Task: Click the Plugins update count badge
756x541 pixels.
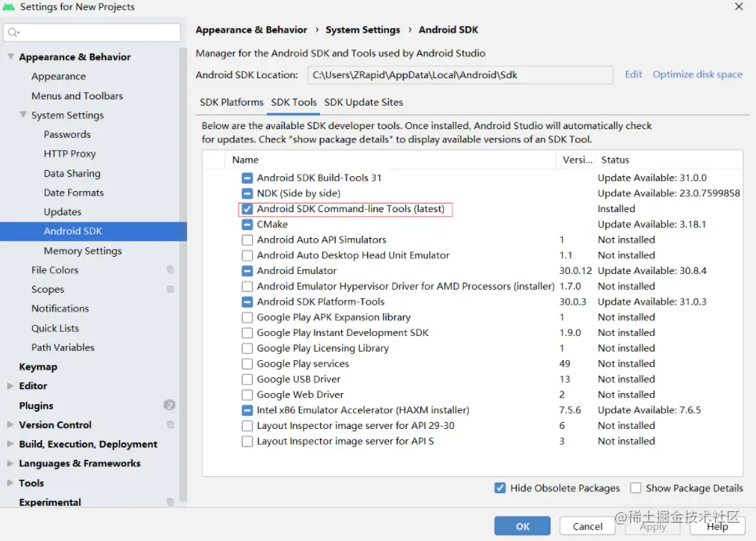Action: [x=170, y=406]
